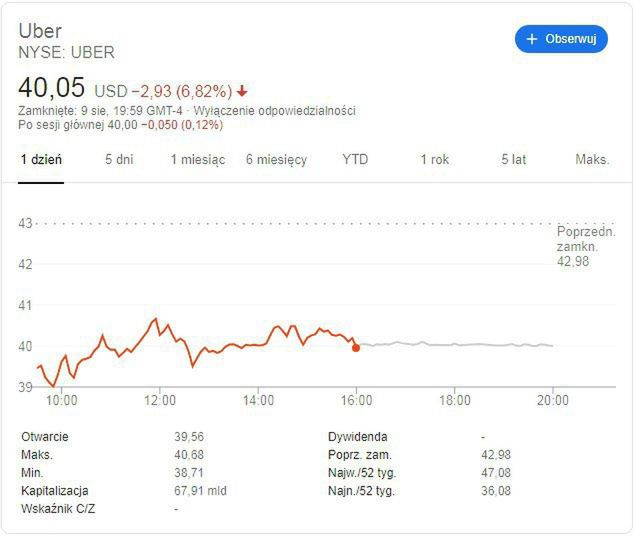
Task: Switch to the 5 dni tab
Action: coord(119,160)
